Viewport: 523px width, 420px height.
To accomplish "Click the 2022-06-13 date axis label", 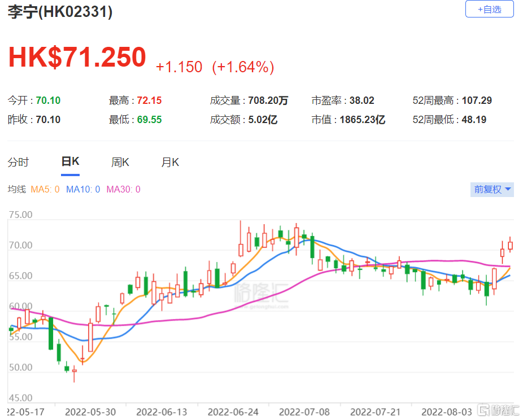I will pyautogui.click(x=162, y=412).
